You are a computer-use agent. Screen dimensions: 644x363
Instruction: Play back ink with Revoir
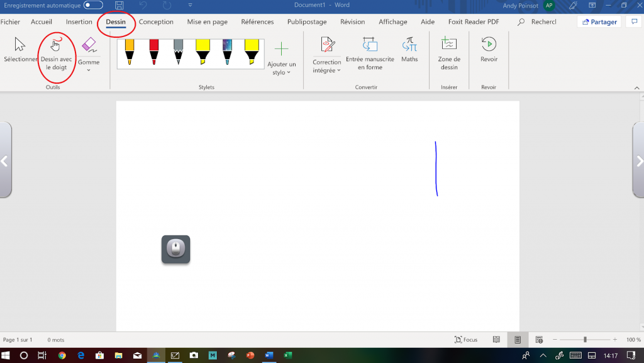(489, 49)
